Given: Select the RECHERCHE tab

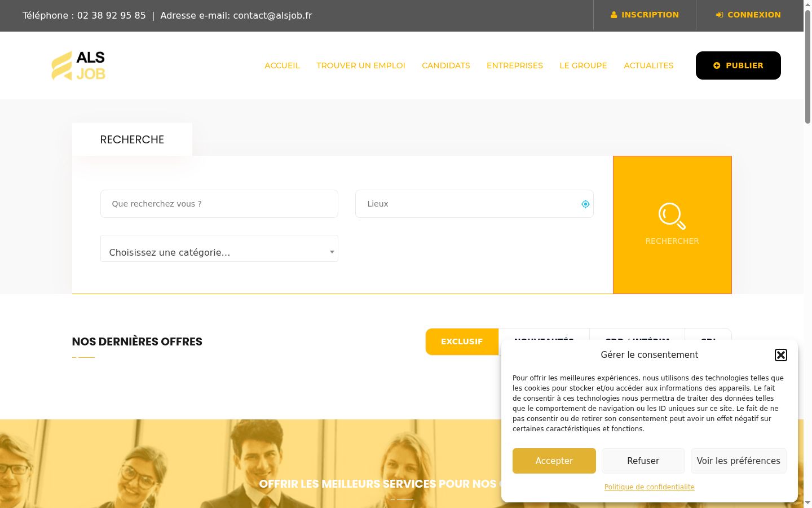Looking at the screenshot, I should tap(132, 139).
